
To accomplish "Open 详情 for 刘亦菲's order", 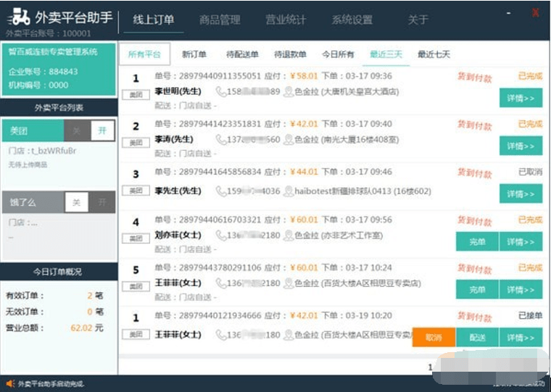I will point(521,242).
